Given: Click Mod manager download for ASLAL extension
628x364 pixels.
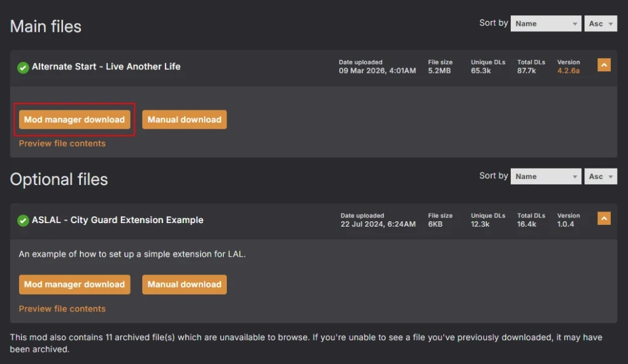Looking at the screenshot, I should 74,284.
